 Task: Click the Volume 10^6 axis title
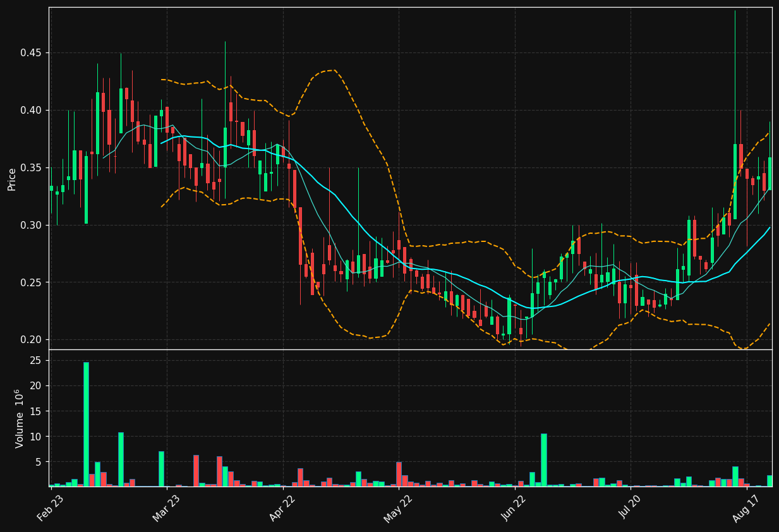pyautogui.click(x=20, y=418)
